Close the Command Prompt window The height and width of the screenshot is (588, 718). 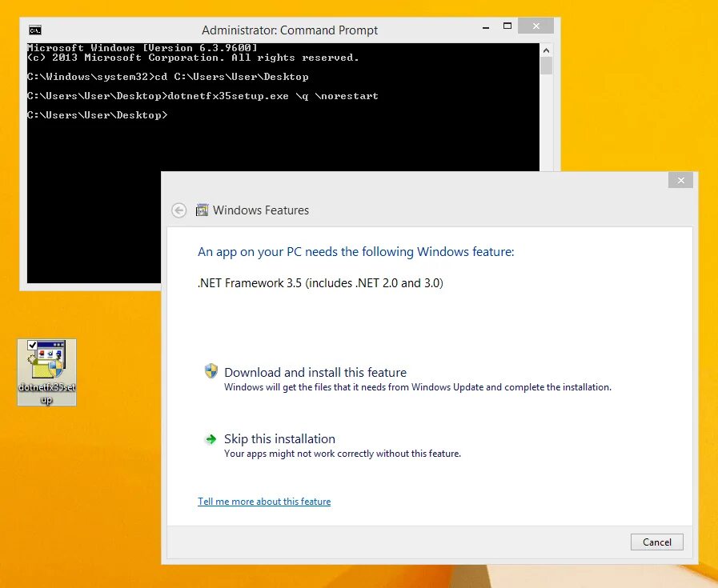click(535, 26)
